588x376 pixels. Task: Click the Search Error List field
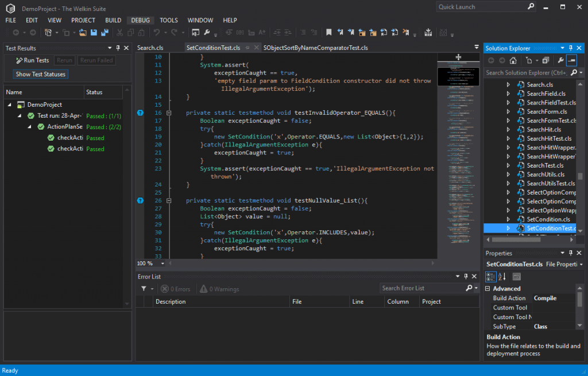tap(422, 288)
